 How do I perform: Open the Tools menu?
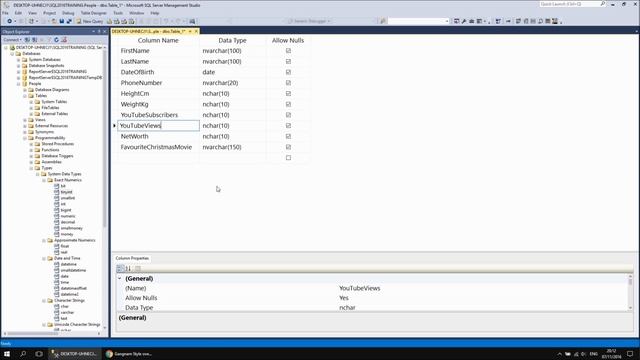pyautogui.click(x=118, y=13)
